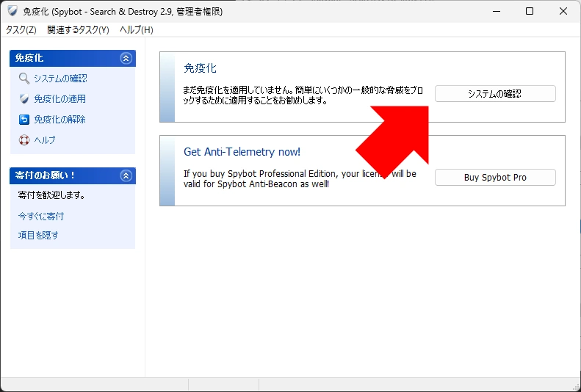
Task: Click the 今すぐに寄付 link
Action: click(41, 216)
